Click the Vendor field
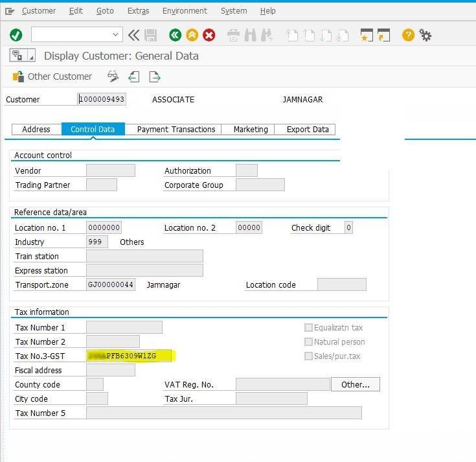Image resolution: width=476 pixels, height=462 pixels. pos(111,170)
